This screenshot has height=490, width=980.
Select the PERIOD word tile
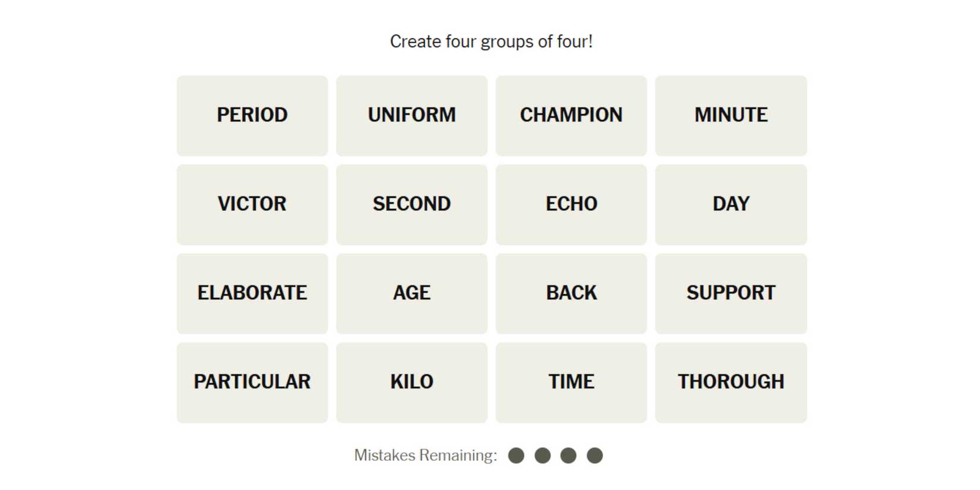[252, 115]
